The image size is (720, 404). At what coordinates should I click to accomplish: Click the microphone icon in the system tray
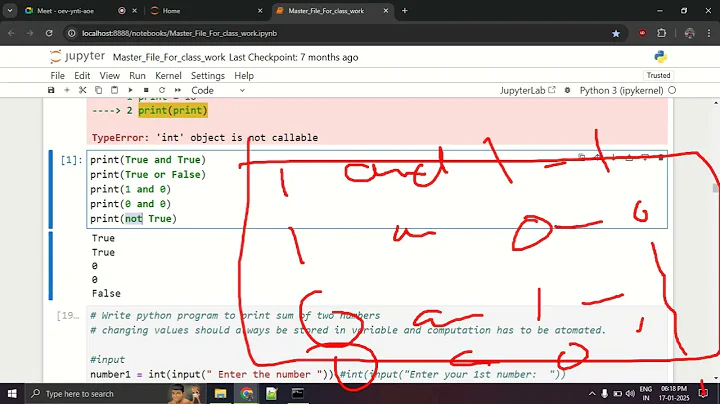coord(605,393)
